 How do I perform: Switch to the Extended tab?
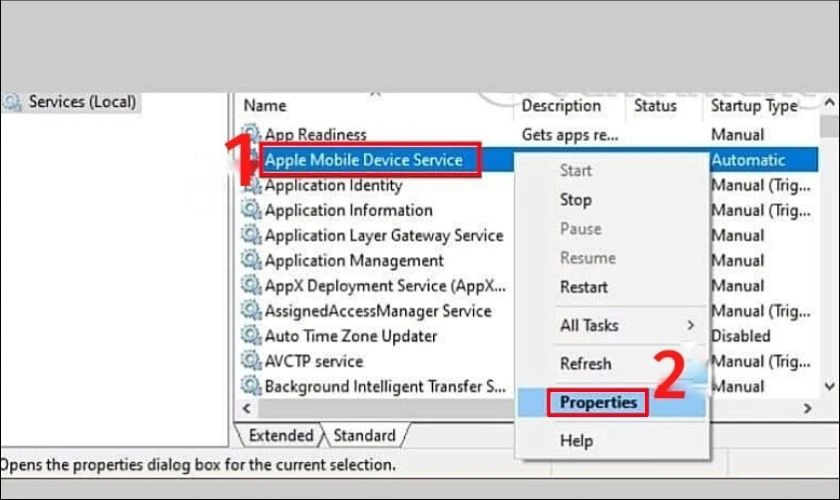tap(281, 435)
